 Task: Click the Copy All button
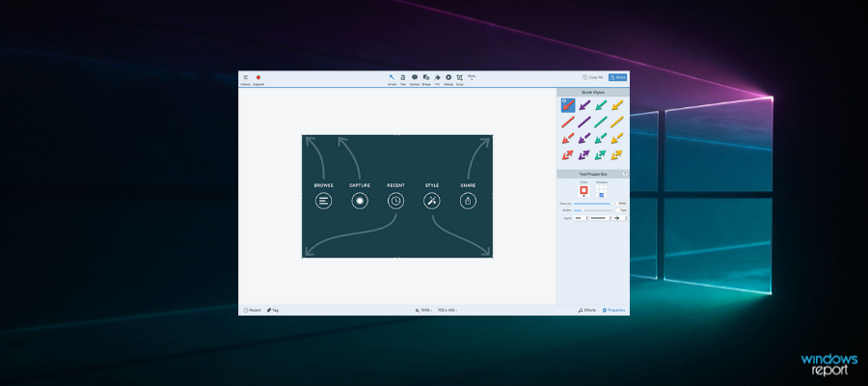(x=593, y=77)
